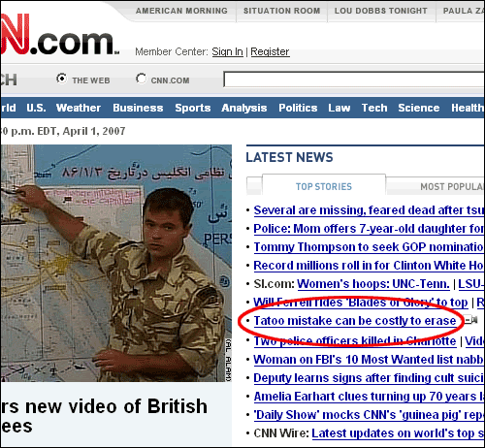Open Lou Dobbs Tonight show tab
The height and width of the screenshot is (448, 485).
coord(381,11)
